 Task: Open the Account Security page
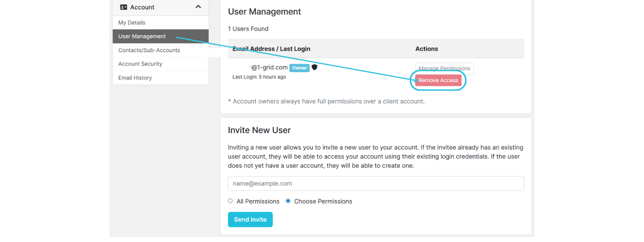[140, 64]
